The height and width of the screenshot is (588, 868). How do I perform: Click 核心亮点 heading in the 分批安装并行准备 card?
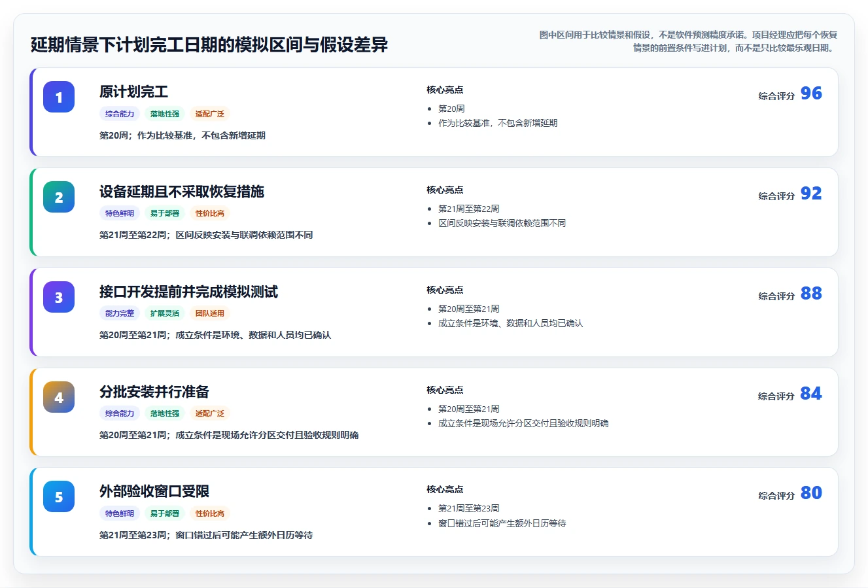click(445, 390)
